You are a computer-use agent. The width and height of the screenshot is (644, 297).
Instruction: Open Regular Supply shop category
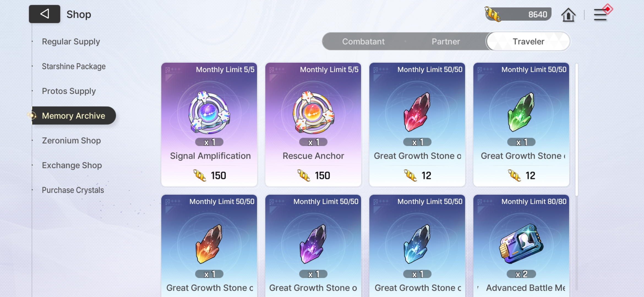point(71,42)
